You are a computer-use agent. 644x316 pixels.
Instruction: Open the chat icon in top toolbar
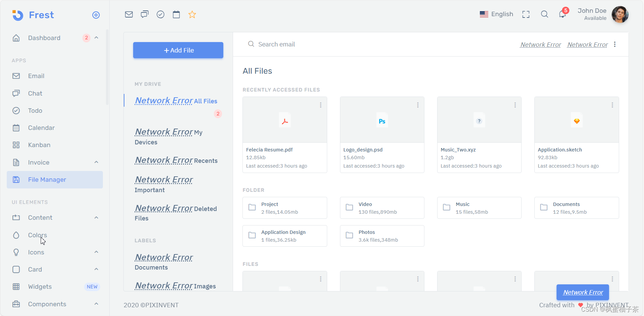click(x=145, y=14)
